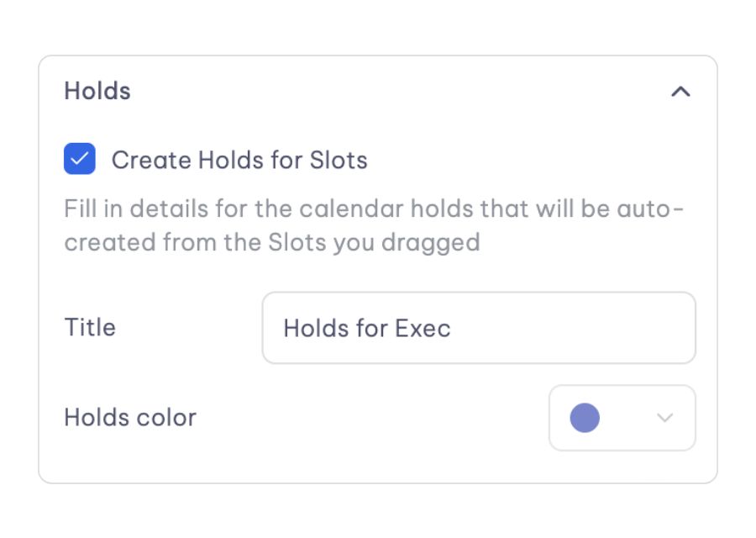
Task: Click the Create Holds for Slots label
Action: coord(239,160)
